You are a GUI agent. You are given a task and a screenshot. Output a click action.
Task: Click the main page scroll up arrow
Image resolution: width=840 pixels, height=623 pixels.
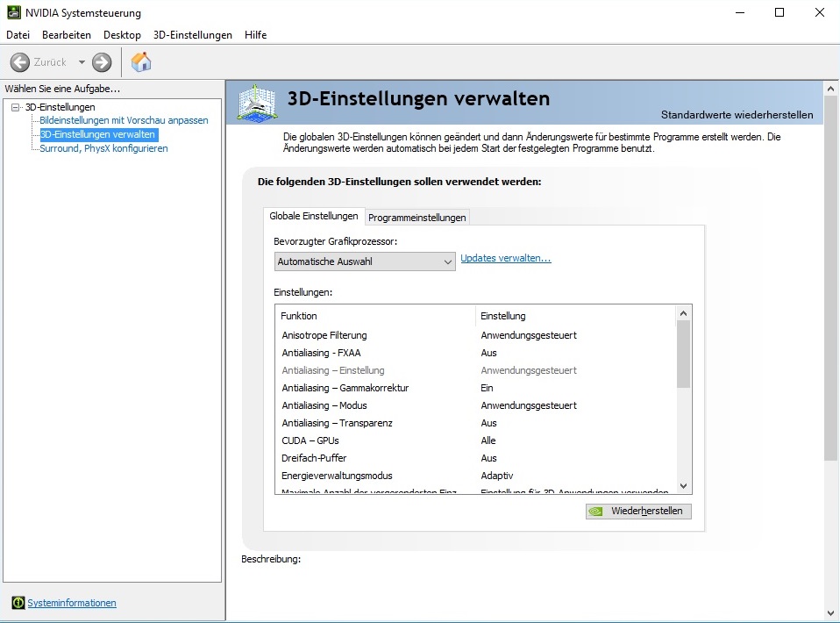[x=830, y=89]
